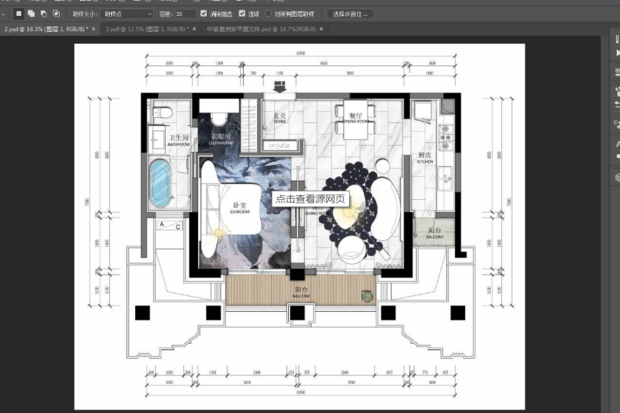
Task: Click the blue bathtub in the floor plan
Action: 160,183
